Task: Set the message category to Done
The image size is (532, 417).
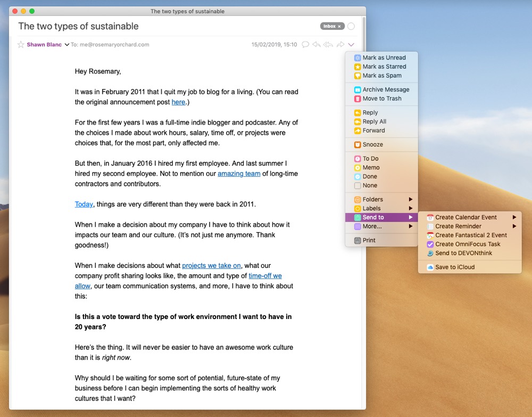Action: tap(381, 177)
